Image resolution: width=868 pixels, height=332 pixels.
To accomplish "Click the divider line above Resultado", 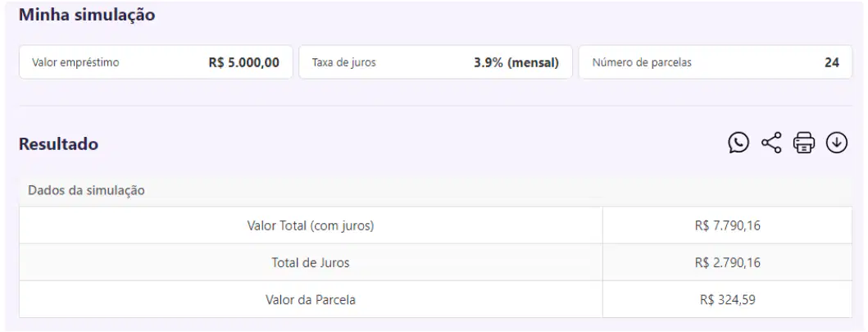I will coord(435,105).
